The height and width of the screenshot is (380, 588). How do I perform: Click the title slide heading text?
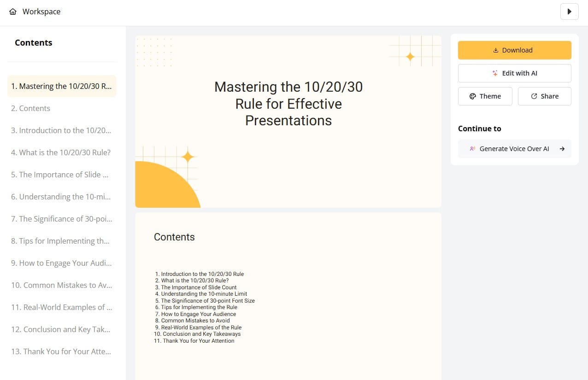point(288,104)
